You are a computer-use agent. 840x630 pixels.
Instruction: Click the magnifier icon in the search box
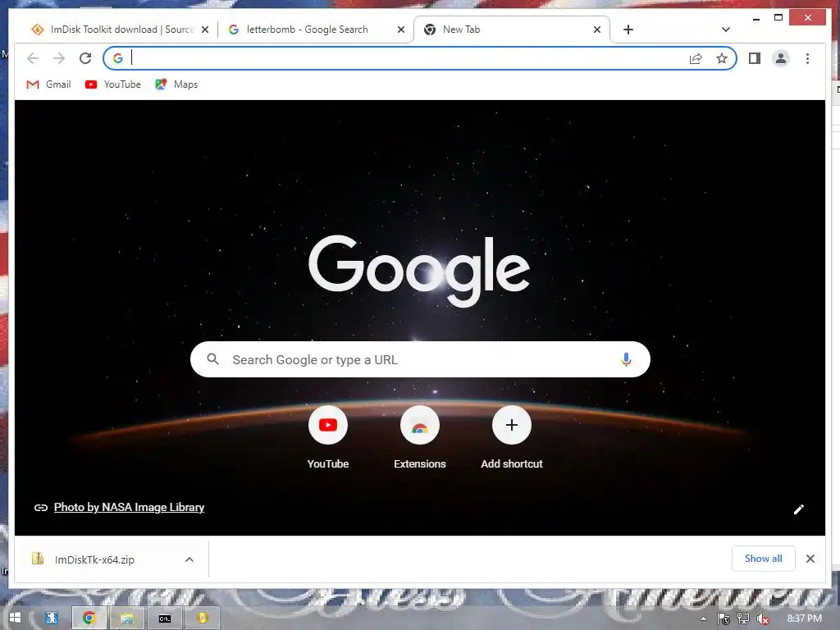[x=212, y=359]
